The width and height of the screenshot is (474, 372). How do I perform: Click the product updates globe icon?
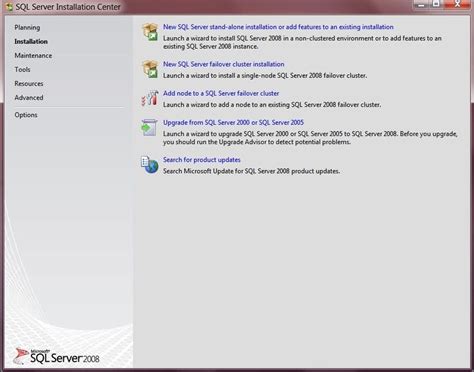click(149, 165)
